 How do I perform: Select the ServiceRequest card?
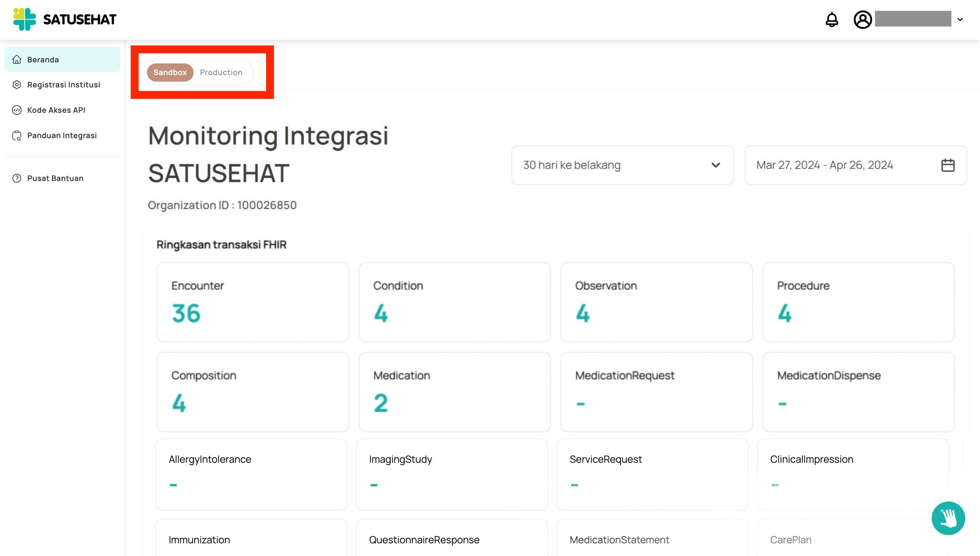pos(652,475)
